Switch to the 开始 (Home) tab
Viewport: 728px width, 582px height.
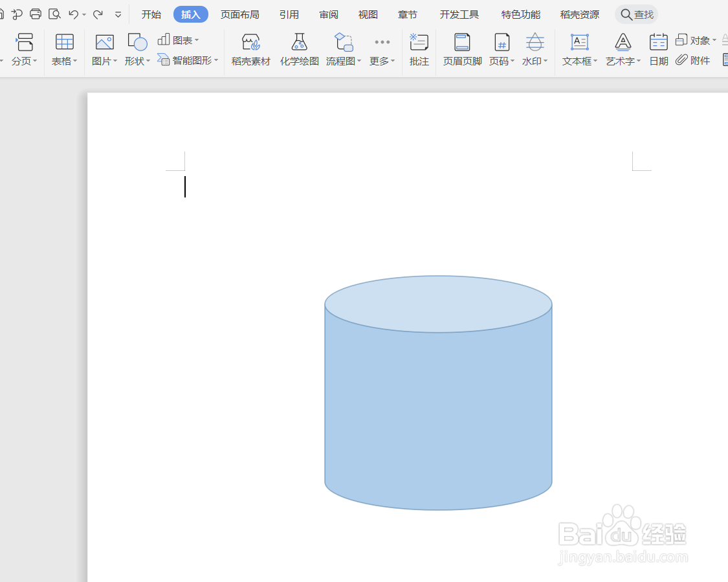(x=151, y=14)
